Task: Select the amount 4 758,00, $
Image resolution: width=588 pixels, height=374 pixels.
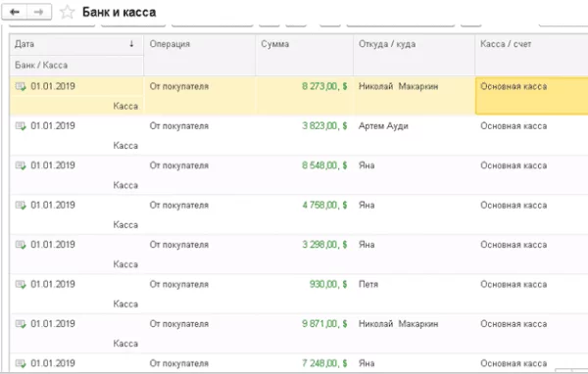Action: pos(324,205)
